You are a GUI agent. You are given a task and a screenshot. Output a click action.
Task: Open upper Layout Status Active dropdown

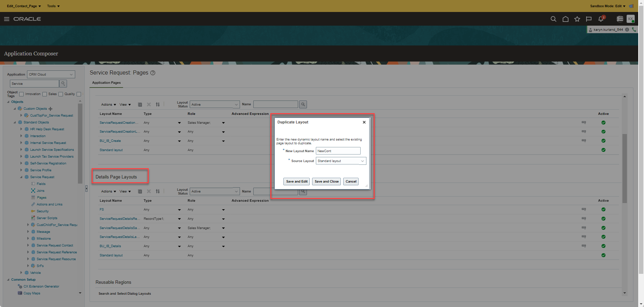click(x=214, y=105)
